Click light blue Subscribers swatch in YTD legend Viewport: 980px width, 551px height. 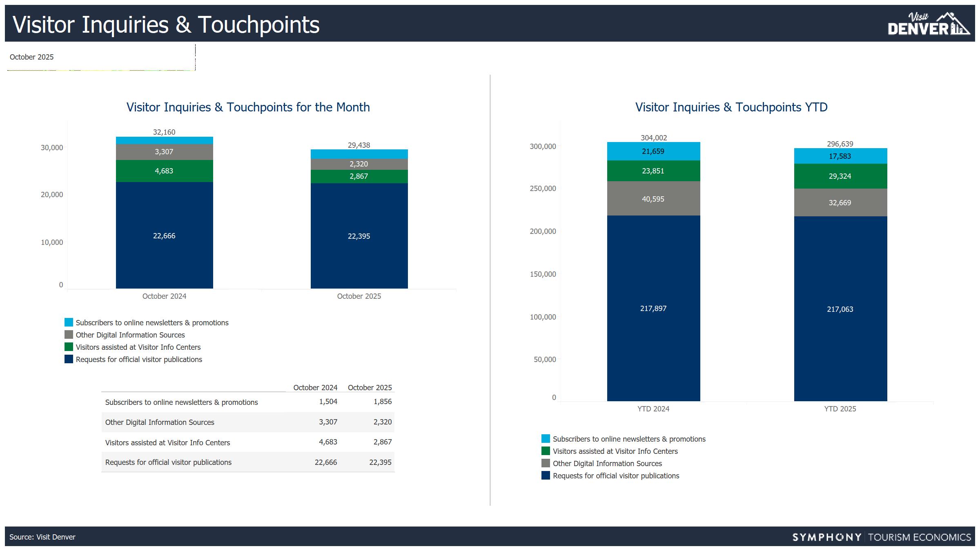[546, 439]
